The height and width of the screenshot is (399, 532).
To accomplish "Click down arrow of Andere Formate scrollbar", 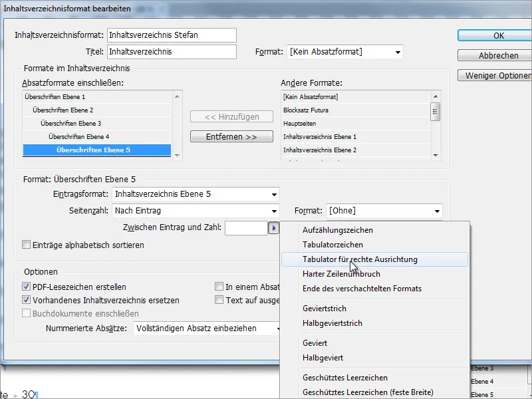I will (436, 156).
